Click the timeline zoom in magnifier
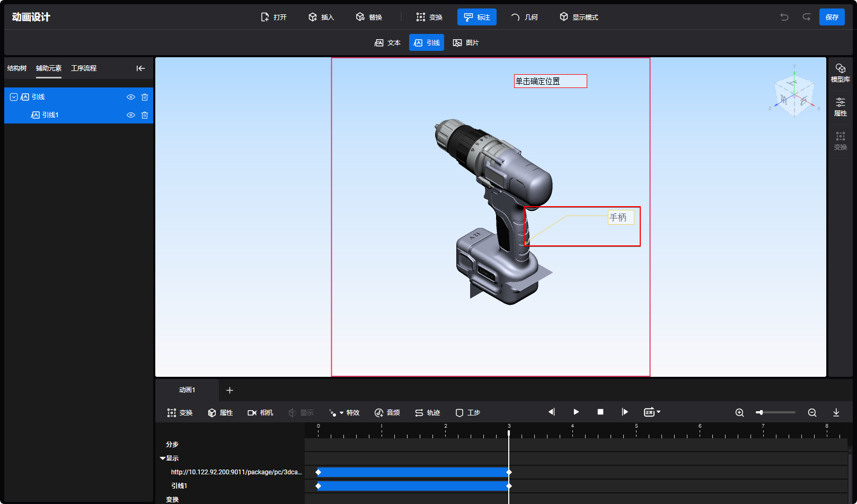Image resolution: width=857 pixels, height=504 pixels. [x=739, y=412]
